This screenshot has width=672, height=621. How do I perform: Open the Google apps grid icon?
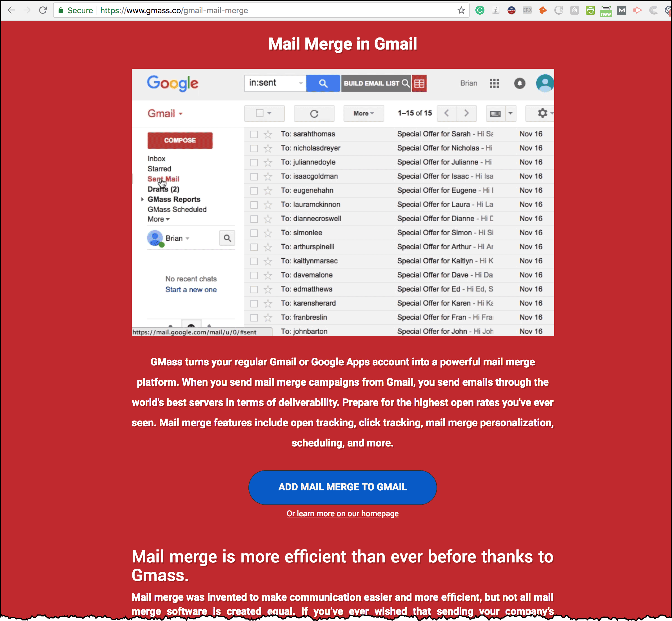[x=494, y=83]
